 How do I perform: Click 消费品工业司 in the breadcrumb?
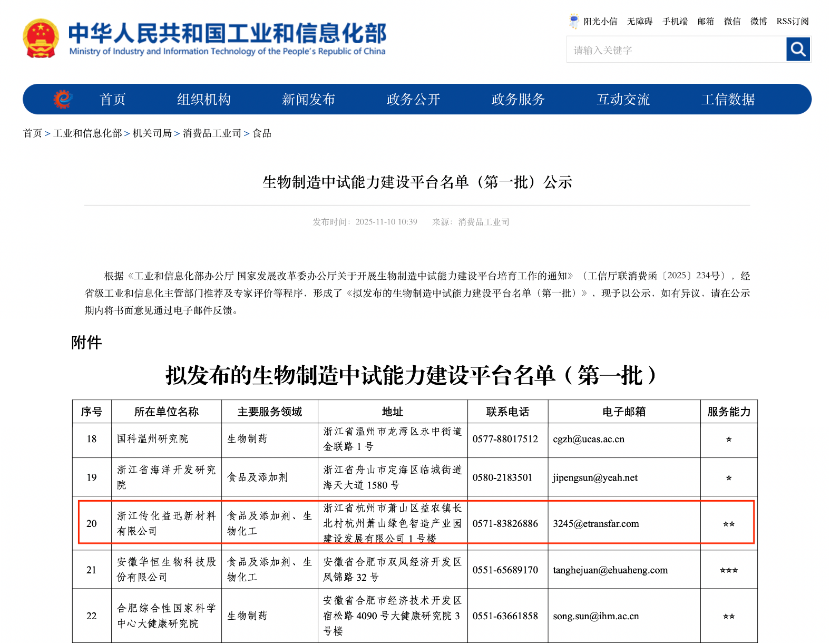[212, 133]
